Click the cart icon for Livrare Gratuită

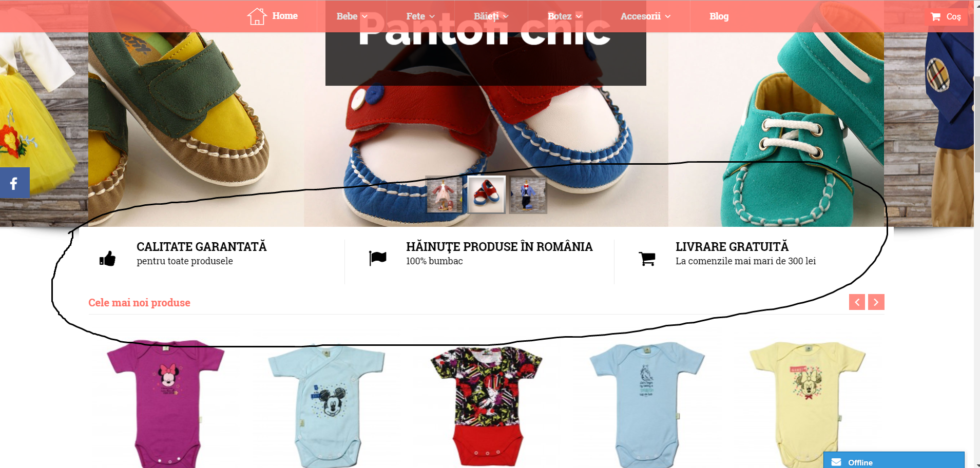click(x=647, y=259)
